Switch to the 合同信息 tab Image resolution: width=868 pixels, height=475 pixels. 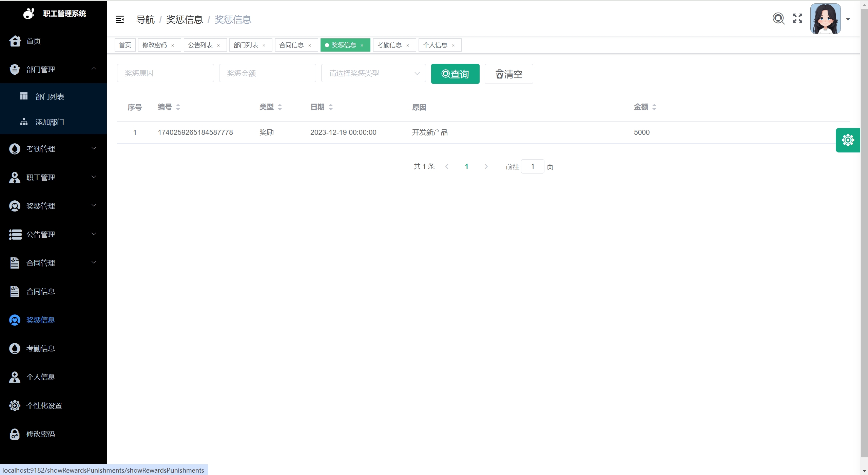(291, 45)
